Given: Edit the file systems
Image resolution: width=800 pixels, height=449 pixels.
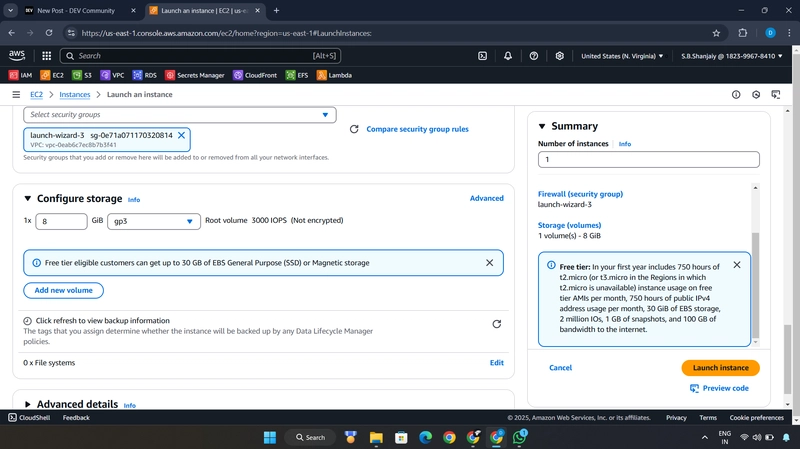Looking at the screenshot, I should coord(496,363).
